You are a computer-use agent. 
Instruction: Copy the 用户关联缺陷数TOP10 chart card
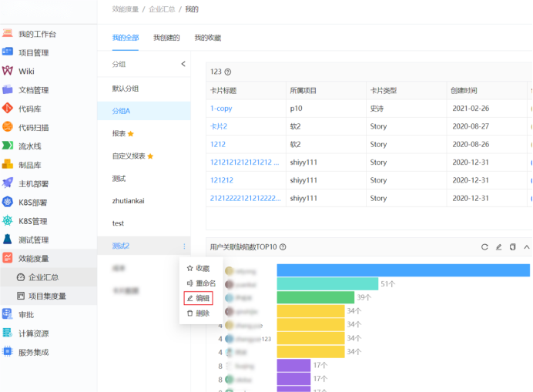click(x=513, y=247)
